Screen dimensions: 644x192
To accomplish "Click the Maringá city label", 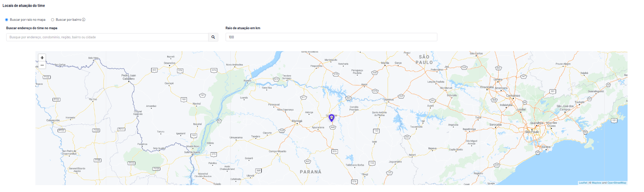I will tap(297, 121).
